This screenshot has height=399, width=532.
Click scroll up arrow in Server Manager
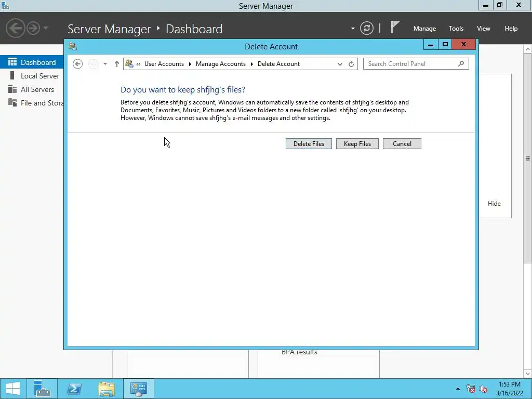tap(528, 49)
